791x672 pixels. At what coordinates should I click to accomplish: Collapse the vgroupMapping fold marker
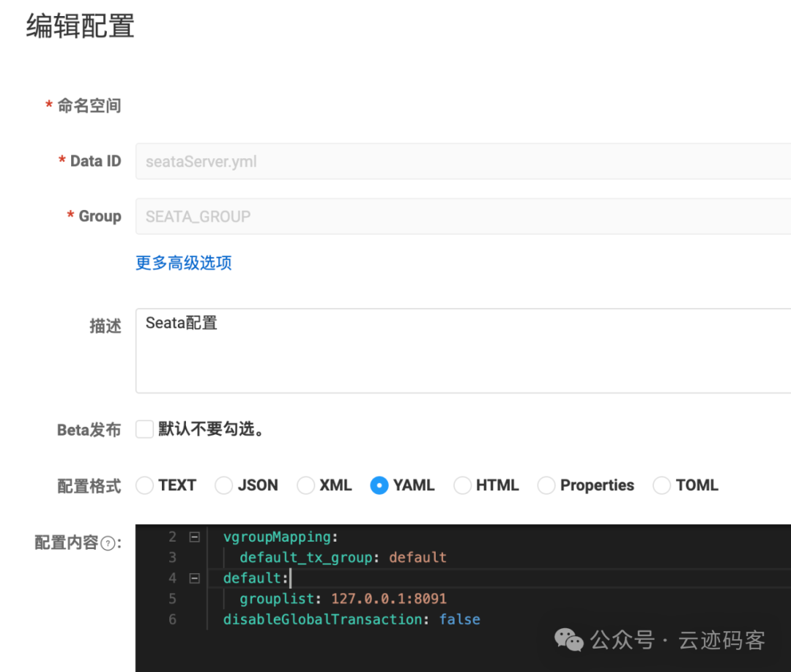pyautogui.click(x=194, y=537)
